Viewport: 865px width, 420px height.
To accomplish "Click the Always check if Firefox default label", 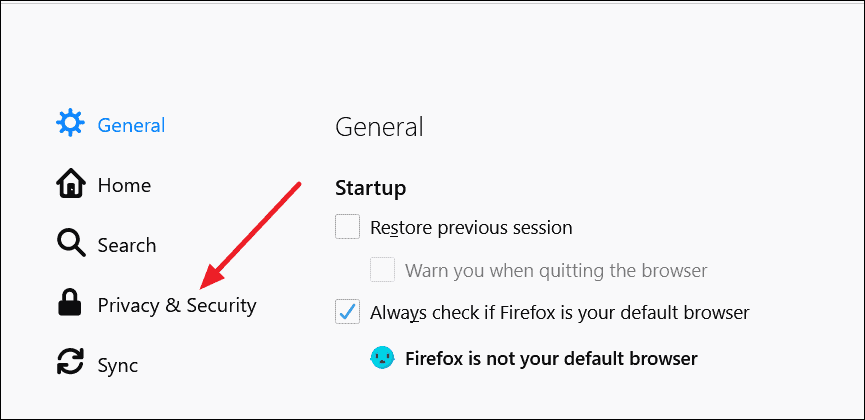I will 560,313.
